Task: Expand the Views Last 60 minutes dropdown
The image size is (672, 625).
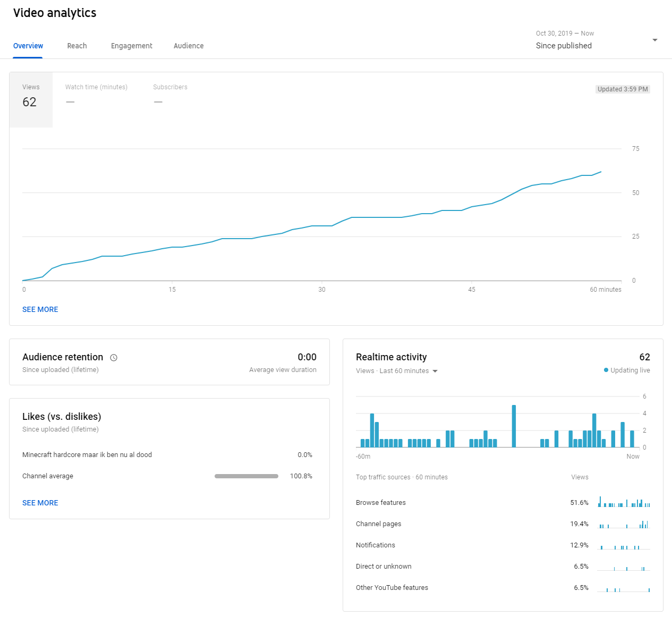Action: tap(435, 371)
